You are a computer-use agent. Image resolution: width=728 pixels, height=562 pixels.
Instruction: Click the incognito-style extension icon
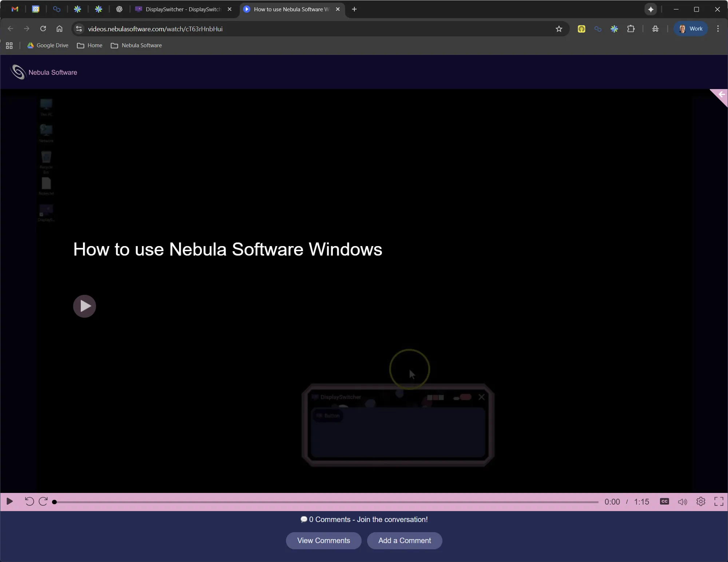click(655, 29)
